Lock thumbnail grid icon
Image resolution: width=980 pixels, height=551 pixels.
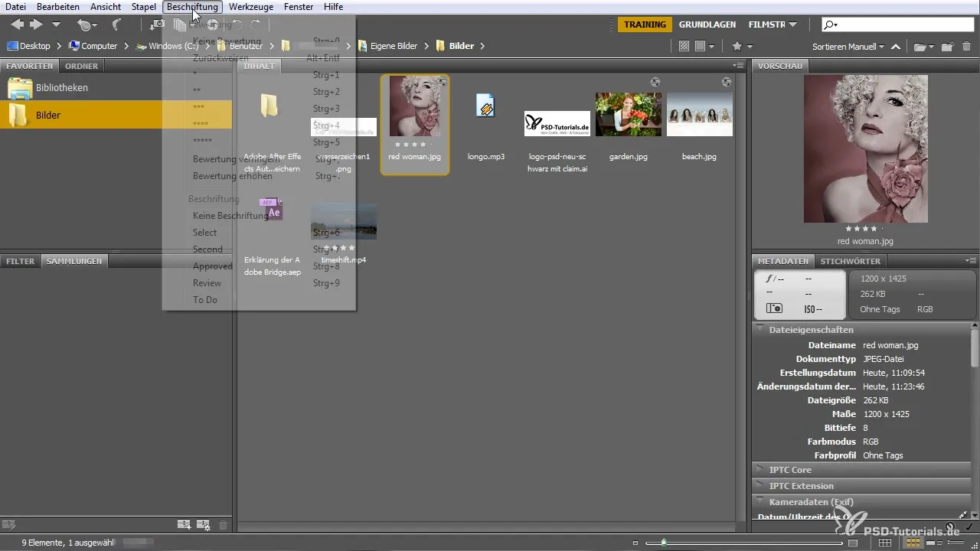pos(884,543)
